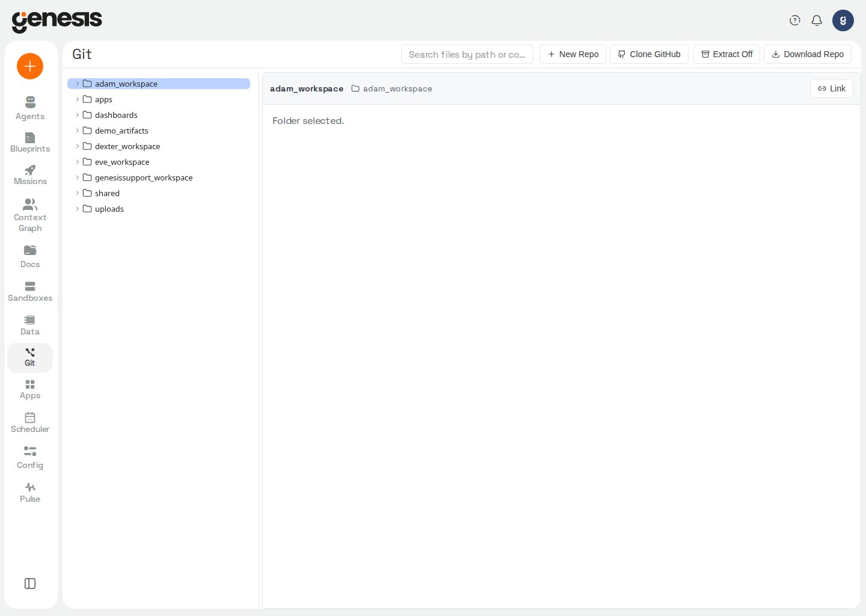
Task: Expand the dexter_workspace folder chevron
Action: click(78, 146)
